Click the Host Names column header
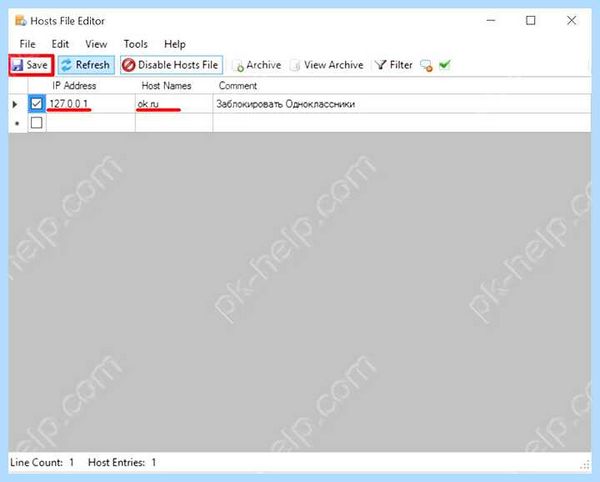Screen dimensions: 600x482 pos(174,86)
